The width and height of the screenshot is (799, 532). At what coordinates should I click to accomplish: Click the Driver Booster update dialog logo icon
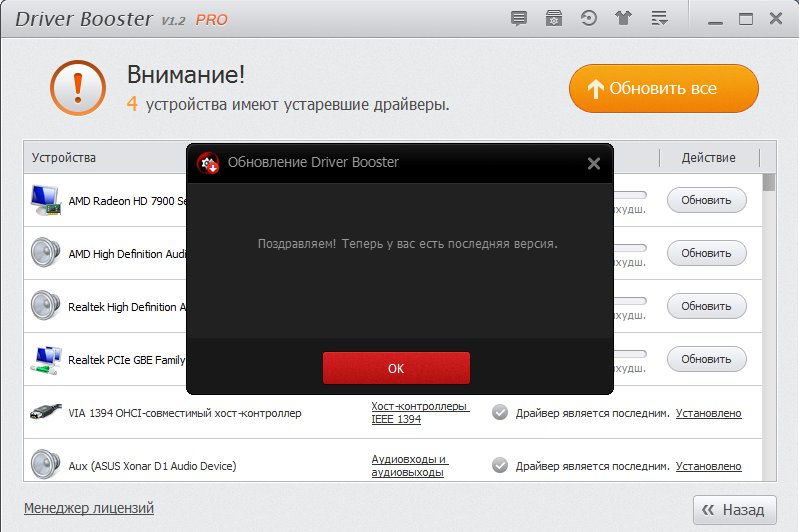(x=208, y=163)
